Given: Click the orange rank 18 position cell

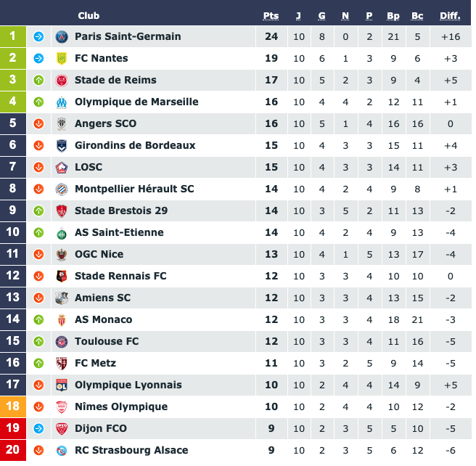Looking at the screenshot, I should (13, 406).
